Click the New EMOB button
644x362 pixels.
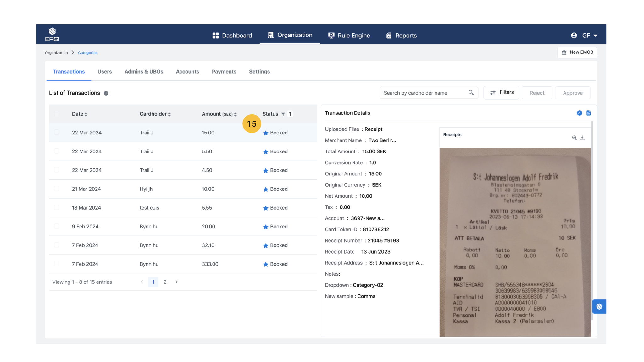click(x=577, y=52)
